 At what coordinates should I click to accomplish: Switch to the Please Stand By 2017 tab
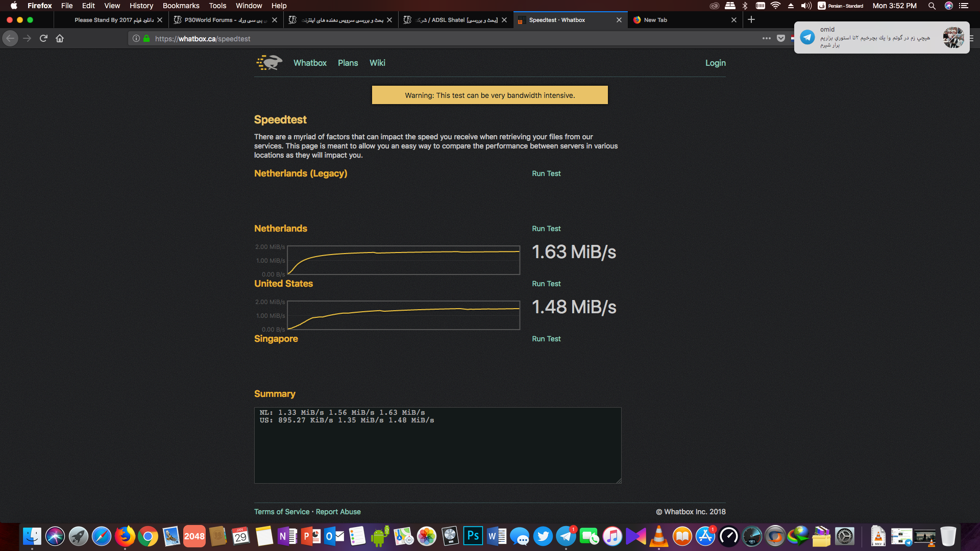(111, 20)
